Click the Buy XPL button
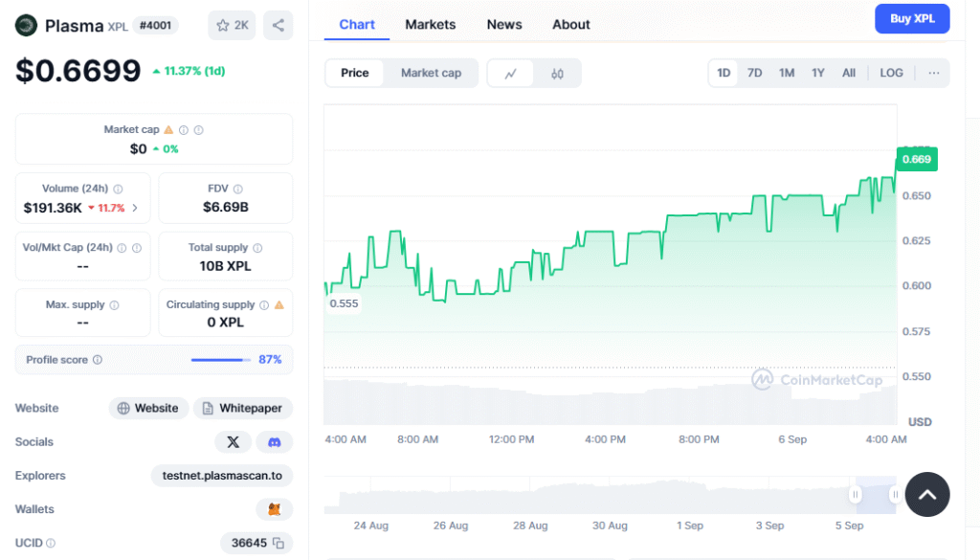The image size is (980, 560). click(x=912, y=19)
